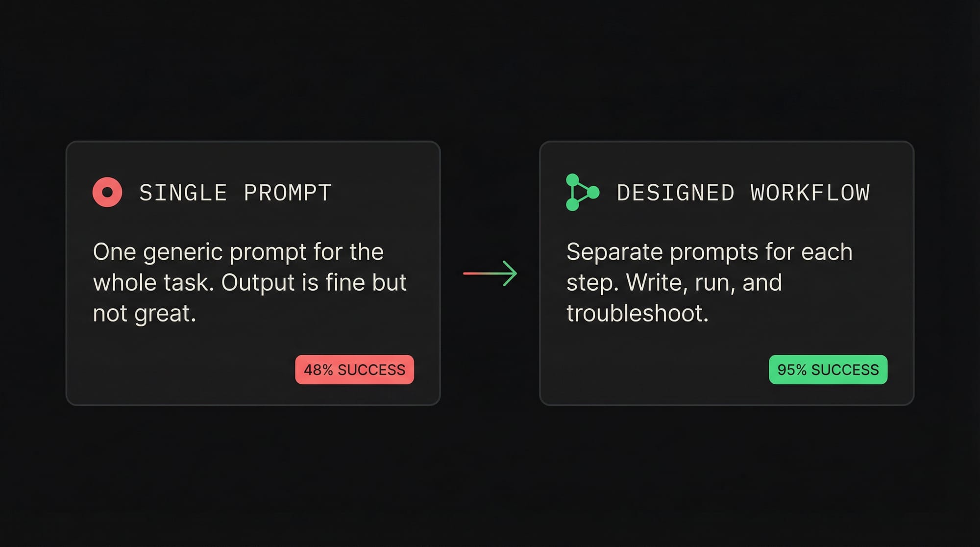Click the word "Write," in the right card
This screenshot has width=980, height=547.
pyautogui.click(x=656, y=283)
